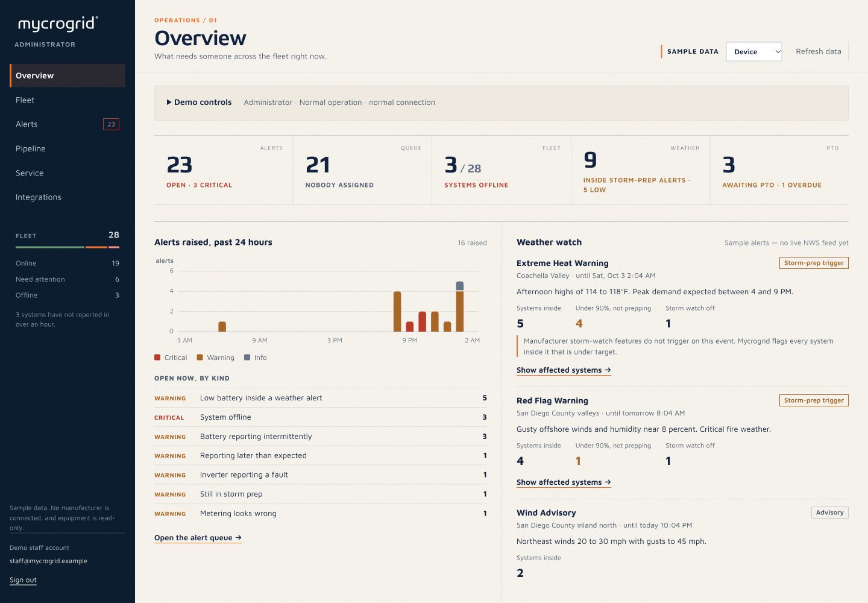The image size is (868, 603).
Task: Open the alert queue link
Action: click(198, 538)
